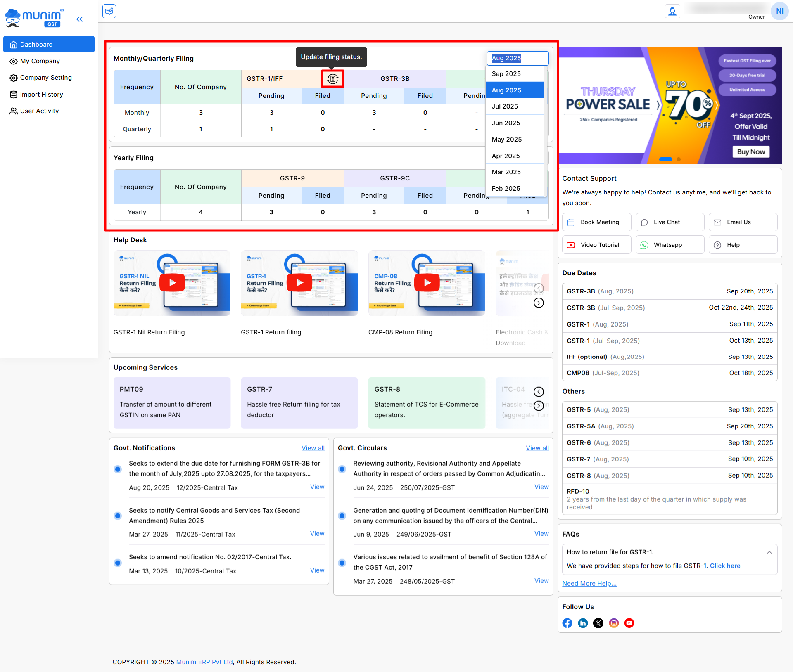Viewport: 793px width, 672px height.
Task: Open Need More Help link
Action: 589,584
